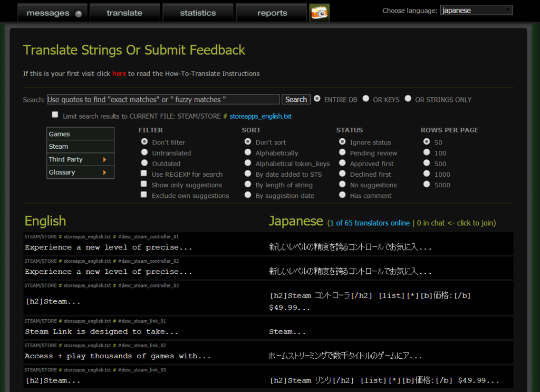Select Untranslated filter
Image resolution: width=540 pixels, height=392 pixels.
tap(144, 152)
